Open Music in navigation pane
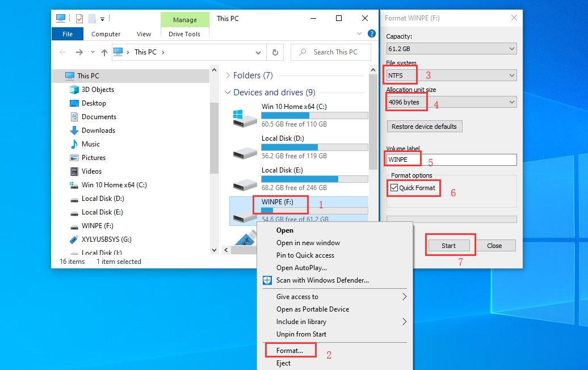 tap(90, 144)
